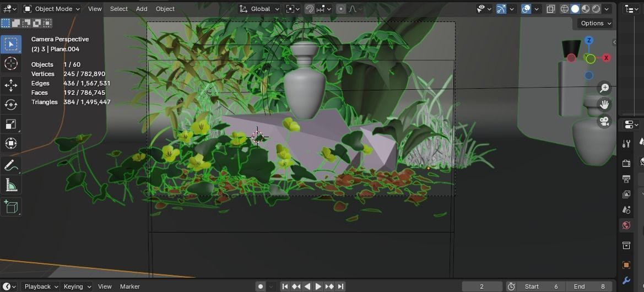Open the snapping options dropdown
Screen dimensions: 644x292
click(323, 9)
